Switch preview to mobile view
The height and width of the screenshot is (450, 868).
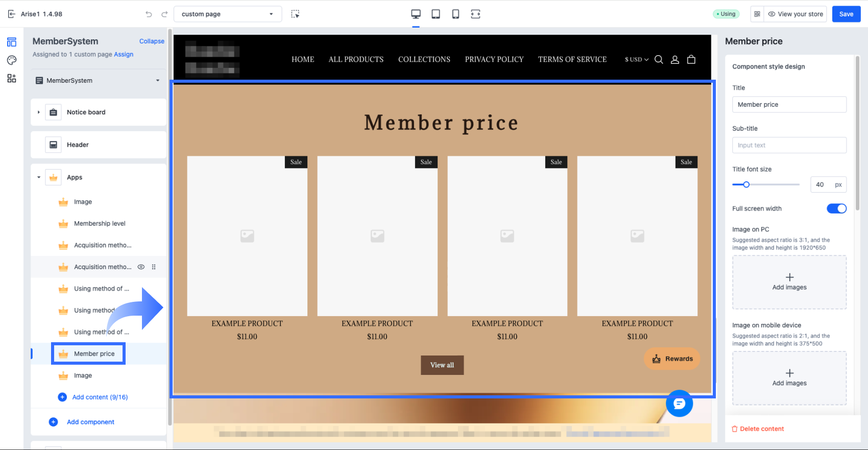455,14
